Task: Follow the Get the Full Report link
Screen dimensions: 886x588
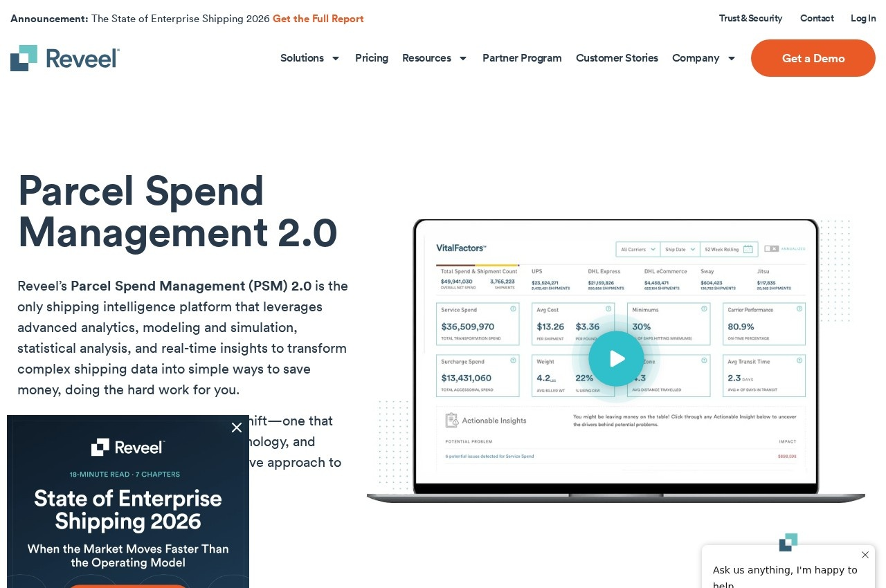Action: click(x=318, y=19)
